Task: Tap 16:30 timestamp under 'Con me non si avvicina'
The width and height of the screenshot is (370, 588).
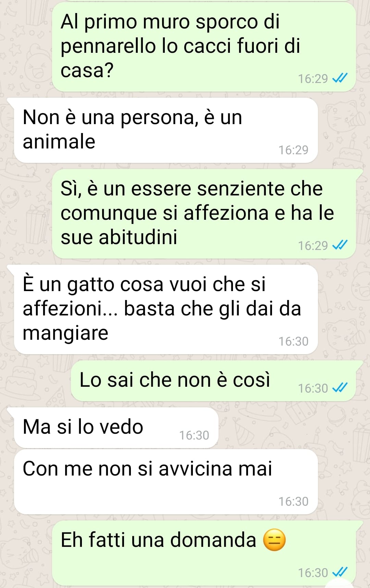Action: [293, 502]
